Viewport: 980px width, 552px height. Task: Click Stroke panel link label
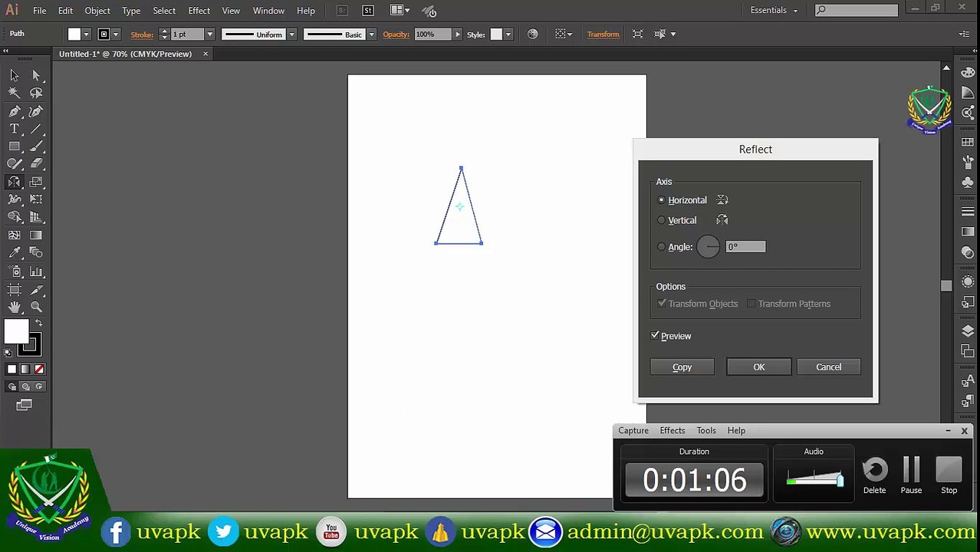coord(142,34)
